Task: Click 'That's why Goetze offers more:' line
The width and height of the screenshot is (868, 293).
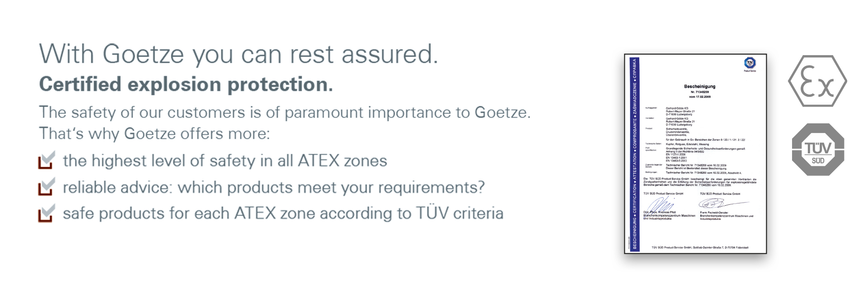Action: [x=154, y=133]
